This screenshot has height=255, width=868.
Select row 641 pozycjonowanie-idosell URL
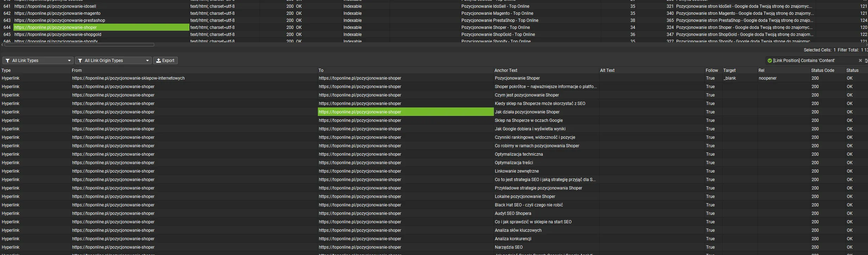click(x=55, y=6)
